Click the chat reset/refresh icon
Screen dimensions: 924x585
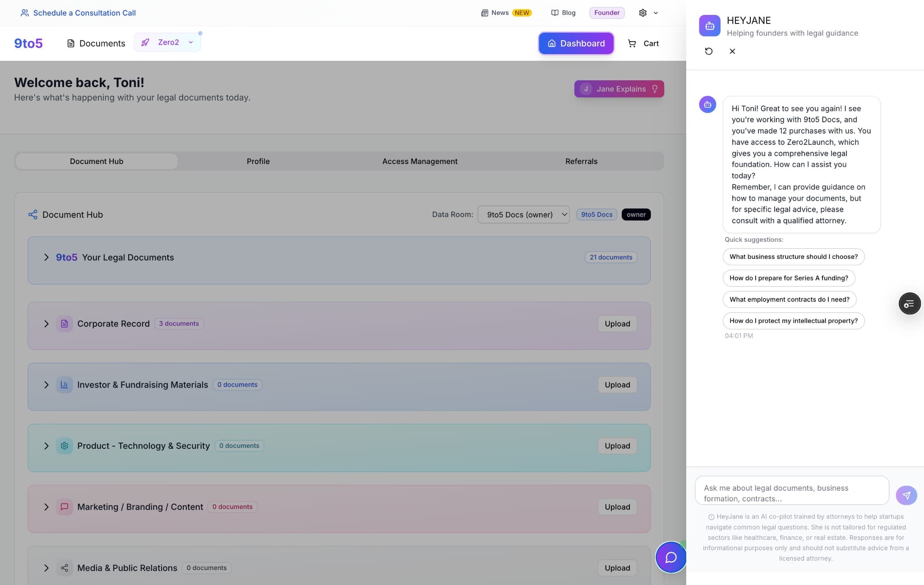(709, 51)
